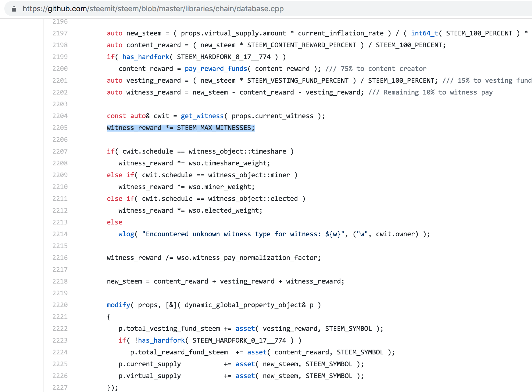Click line number 2220
This screenshot has height=392, width=532.
click(x=60, y=305)
